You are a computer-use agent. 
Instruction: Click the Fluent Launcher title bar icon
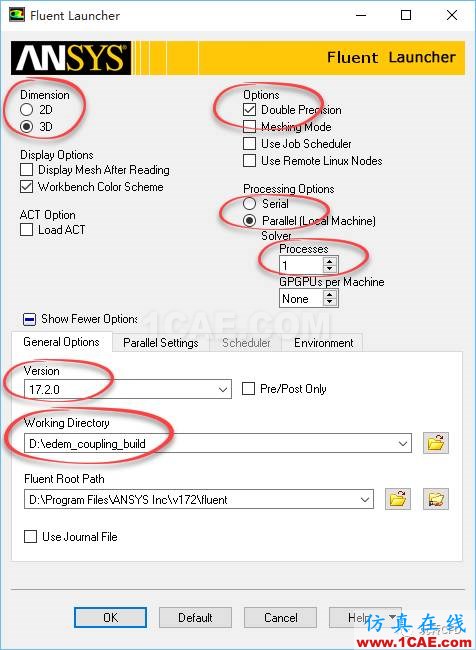click(x=17, y=15)
